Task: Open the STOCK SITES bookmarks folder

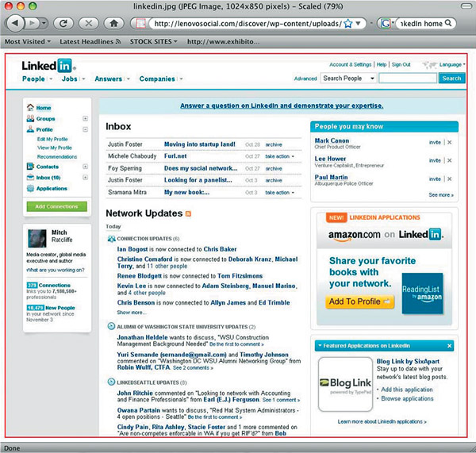Action: (x=153, y=41)
